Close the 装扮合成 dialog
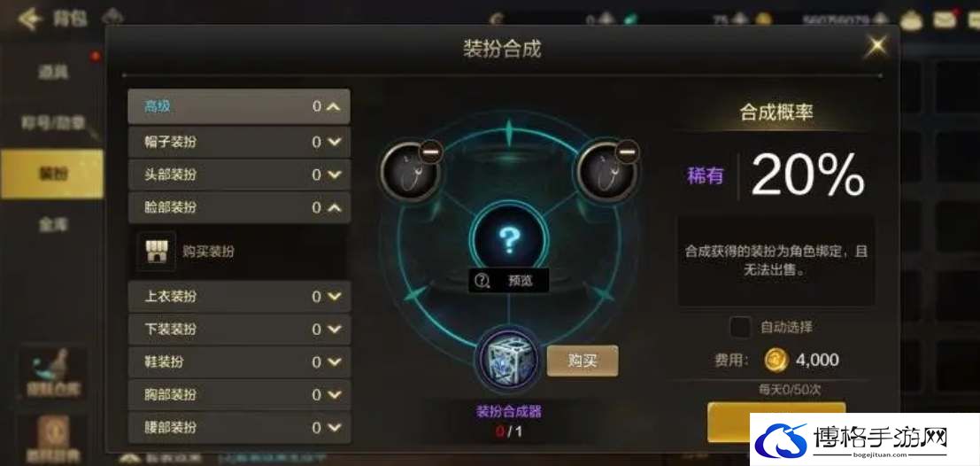Screen dimensions: 980x466 877,44
